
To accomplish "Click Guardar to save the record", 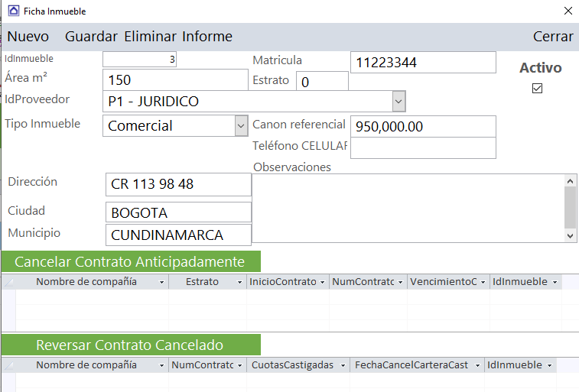I will [x=91, y=37].
